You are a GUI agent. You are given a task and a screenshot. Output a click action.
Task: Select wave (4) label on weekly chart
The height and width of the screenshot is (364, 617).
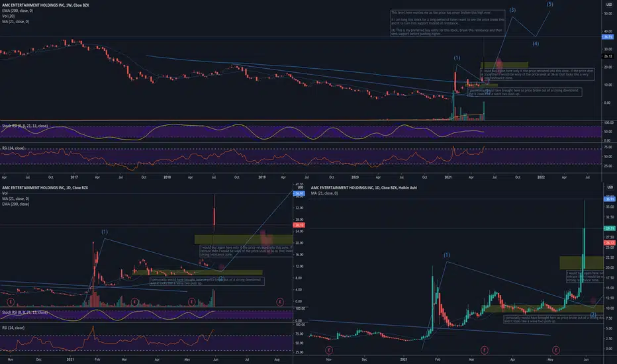click(x=536, y=44)
